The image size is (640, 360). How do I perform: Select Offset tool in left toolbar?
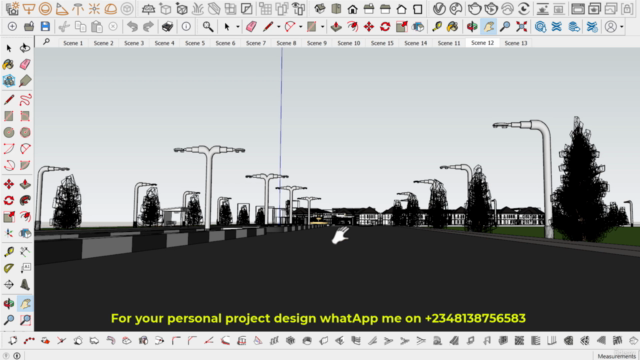tap(25, 216)
